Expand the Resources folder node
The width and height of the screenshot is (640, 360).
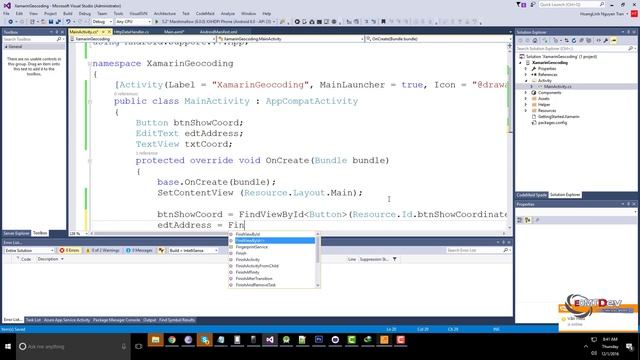click(526, 111)
